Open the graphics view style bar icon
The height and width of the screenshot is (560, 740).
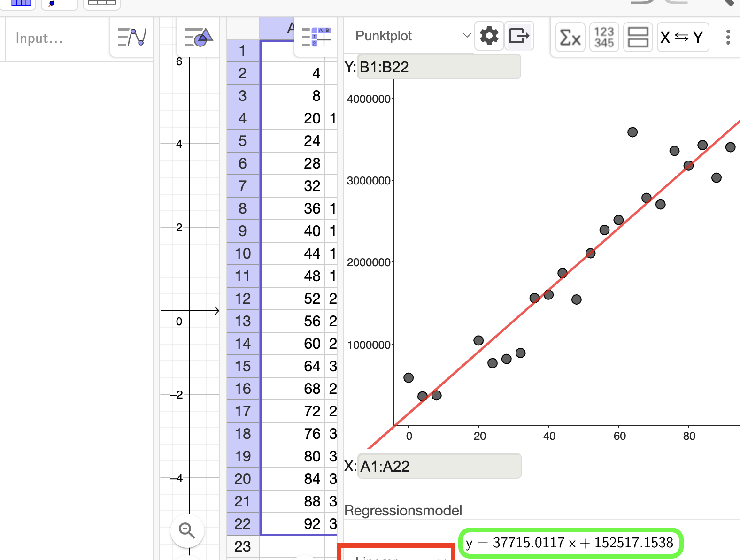pyautogui.click(x=198, y=37)
